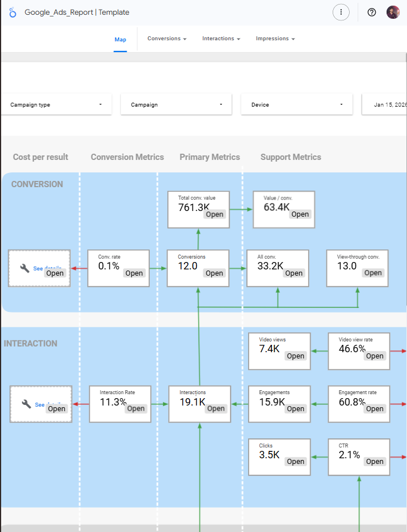
Task: Click the wrench icon in Conversion section
Action: [x=25, y=268]
